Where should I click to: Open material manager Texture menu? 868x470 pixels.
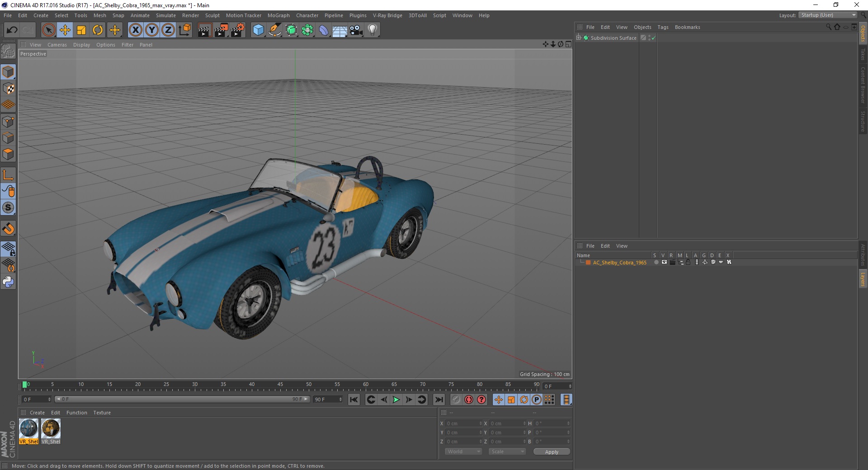tap(102, 413)
